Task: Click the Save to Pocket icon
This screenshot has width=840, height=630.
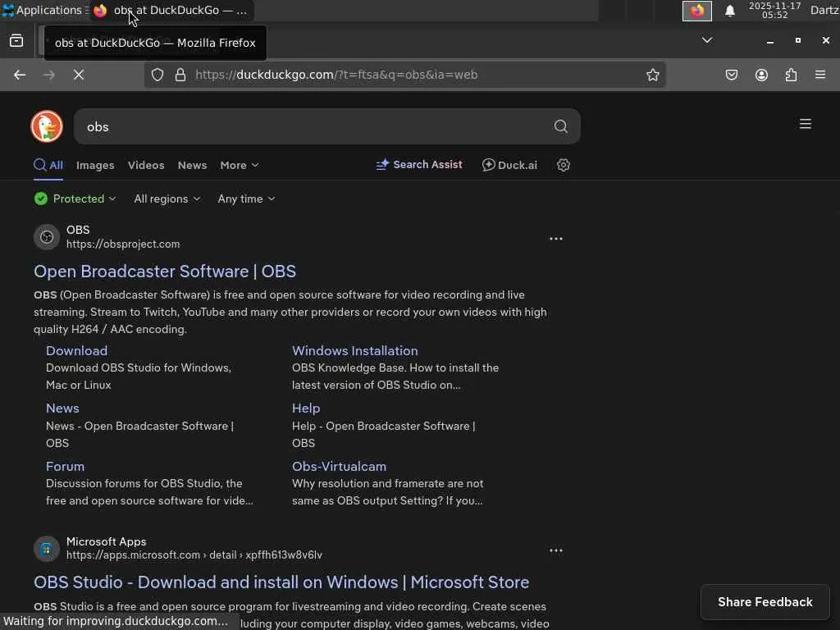Action: pyautogui.click(x=732, y=75)
